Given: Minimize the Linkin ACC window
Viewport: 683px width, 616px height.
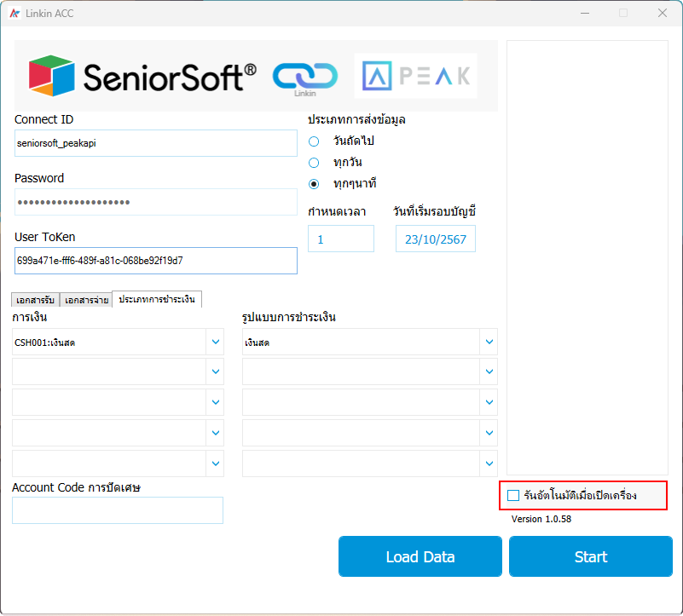Looking at the screenshot, I should [585, 13].
